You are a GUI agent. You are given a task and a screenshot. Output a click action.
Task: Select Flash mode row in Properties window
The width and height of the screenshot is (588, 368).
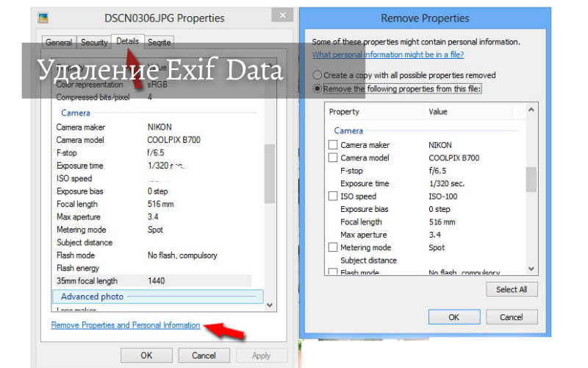[153, 255]
